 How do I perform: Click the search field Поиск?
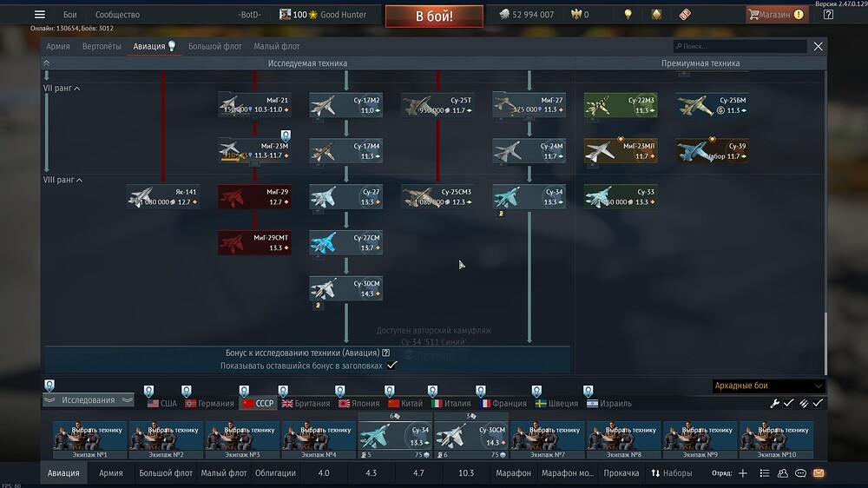pos(740,47)
